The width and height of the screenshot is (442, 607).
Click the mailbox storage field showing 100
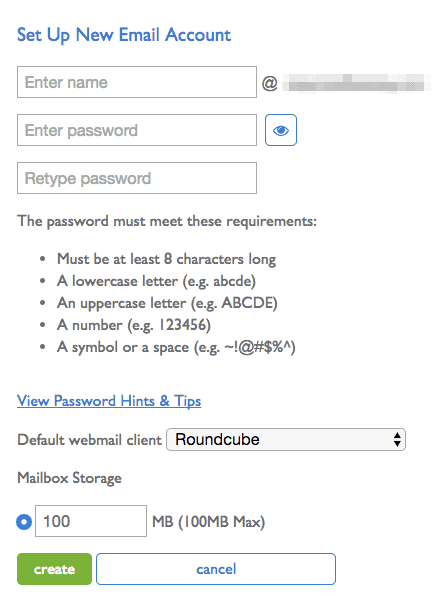coord(91,521)
